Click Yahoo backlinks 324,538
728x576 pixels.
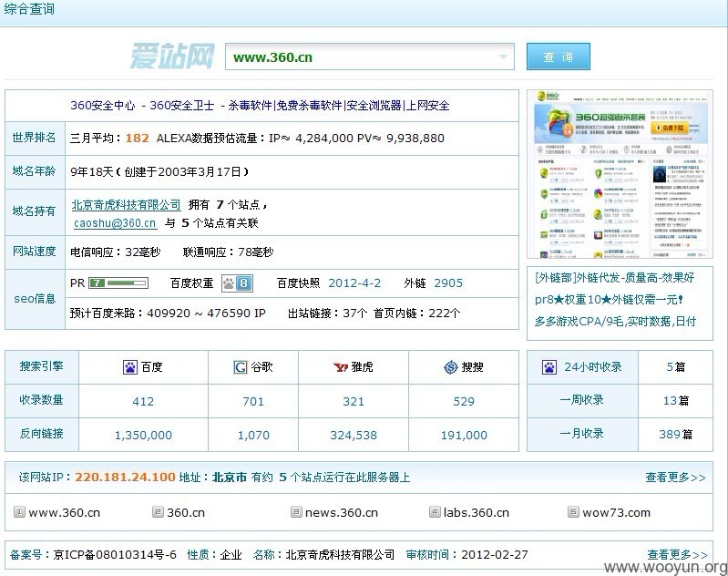354,436
